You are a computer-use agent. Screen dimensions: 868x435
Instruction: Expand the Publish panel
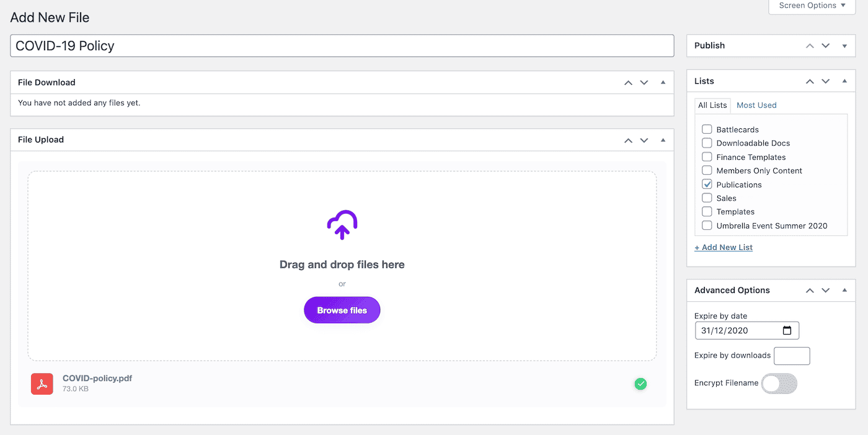[x=844, y=46]
